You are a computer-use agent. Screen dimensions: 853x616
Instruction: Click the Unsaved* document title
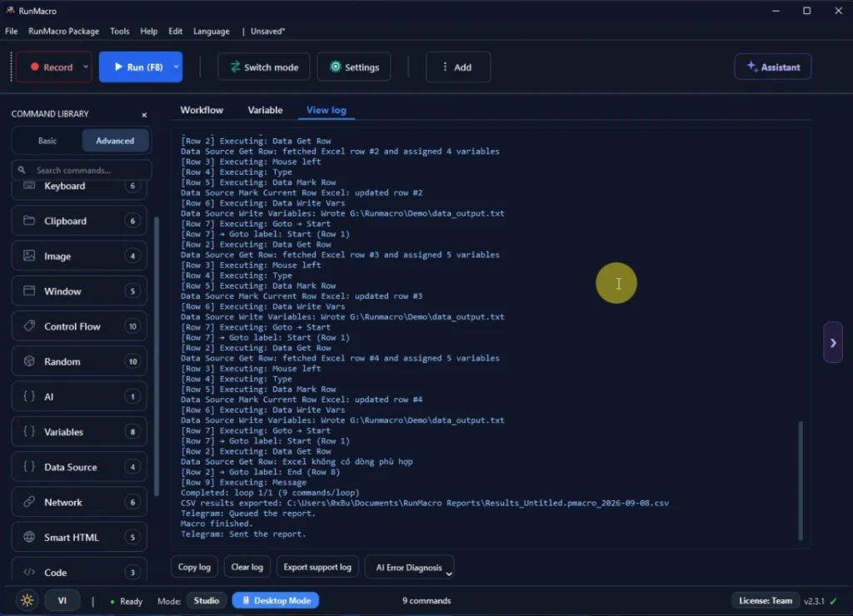click(x=267, y=31)
